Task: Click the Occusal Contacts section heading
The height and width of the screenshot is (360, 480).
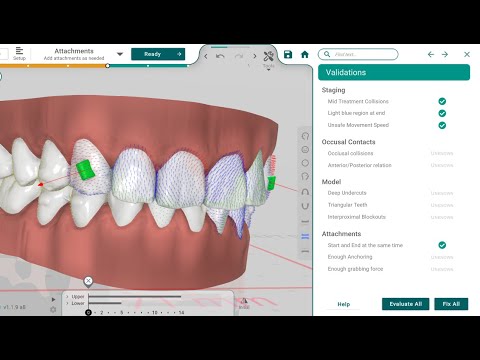Action: [348, 142]
